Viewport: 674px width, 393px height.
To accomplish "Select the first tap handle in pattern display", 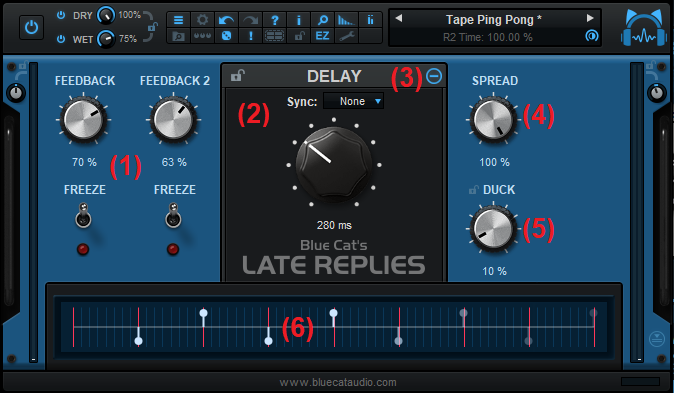I will pyautogui.click(x=138, y=341).
